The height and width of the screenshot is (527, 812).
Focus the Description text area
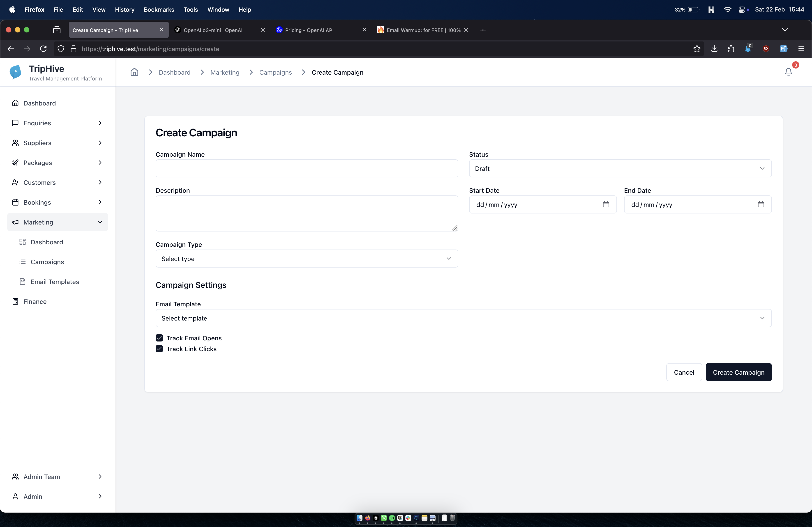[307, 213]
